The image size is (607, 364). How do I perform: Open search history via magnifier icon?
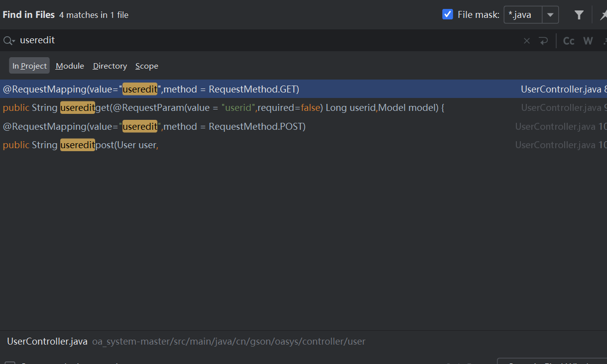point(9,41)
